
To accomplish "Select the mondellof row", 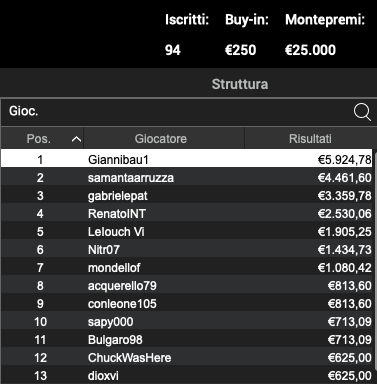I will tap(187, 268).
